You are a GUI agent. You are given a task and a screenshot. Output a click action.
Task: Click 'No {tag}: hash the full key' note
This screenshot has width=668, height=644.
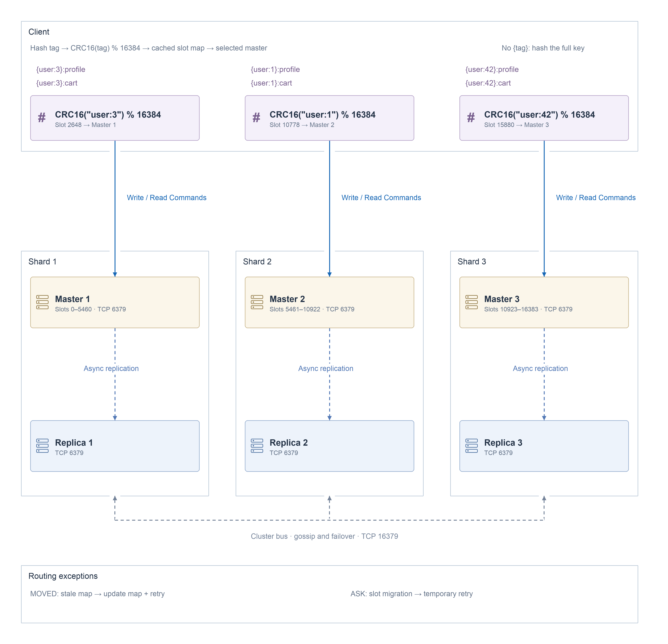coord(543,48)
